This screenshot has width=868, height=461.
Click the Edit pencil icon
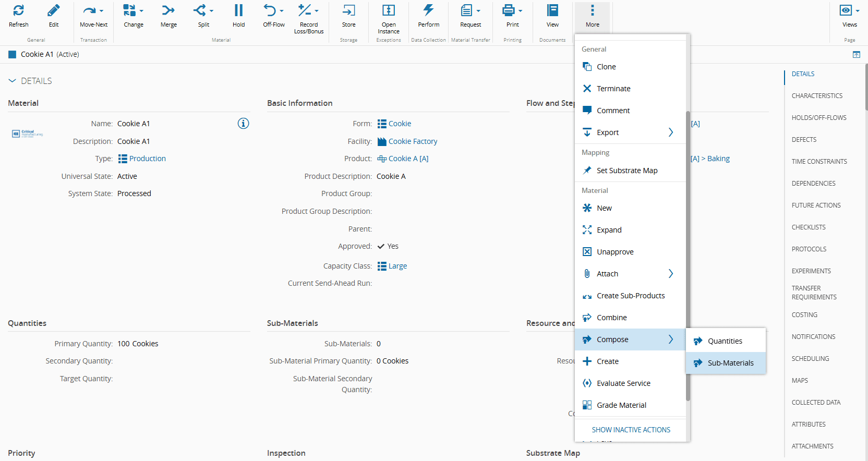pos(54,11)
